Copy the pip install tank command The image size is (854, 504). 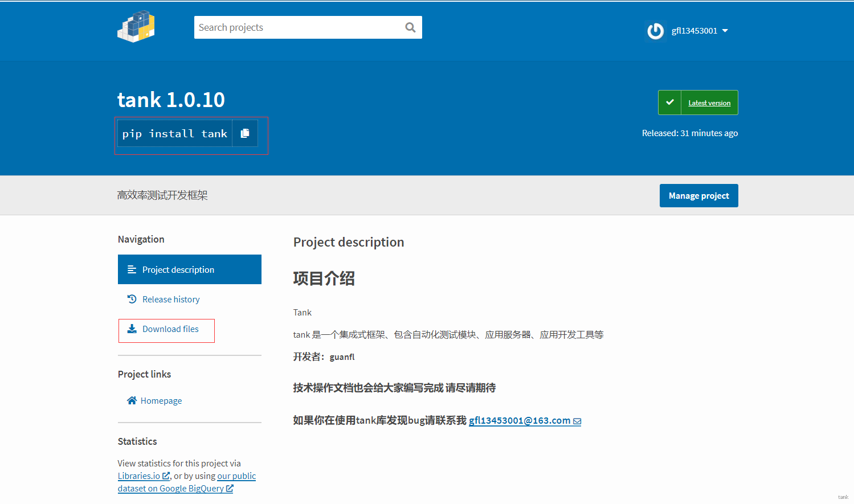coord(245,133)
